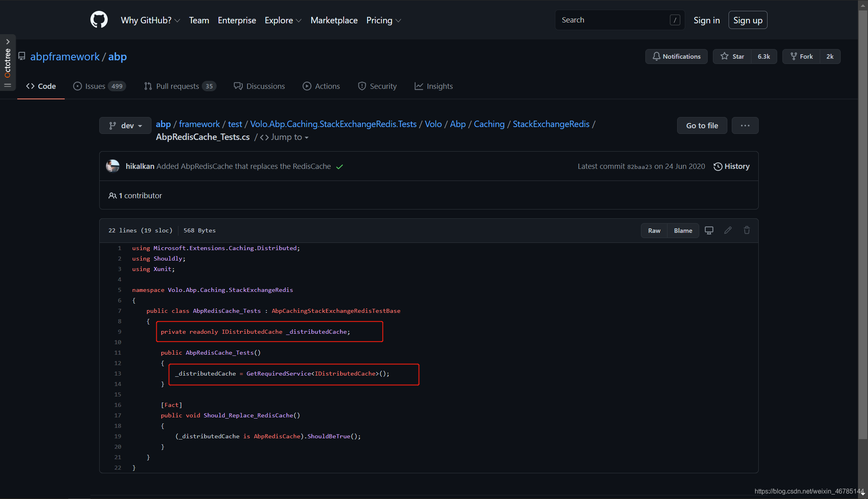
Task: Click the green commit status checkmark
Action: coord(340,167)
